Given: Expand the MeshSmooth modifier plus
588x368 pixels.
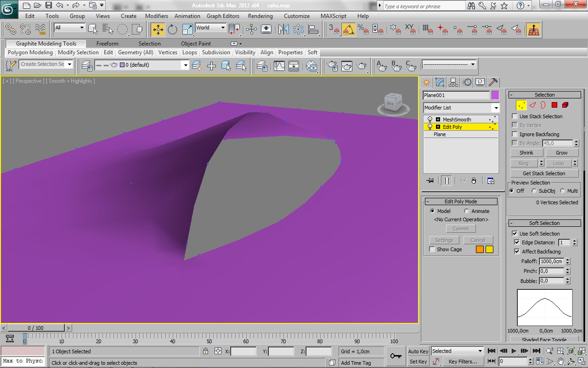Looking at the screenshot, I should pos(438,120).
